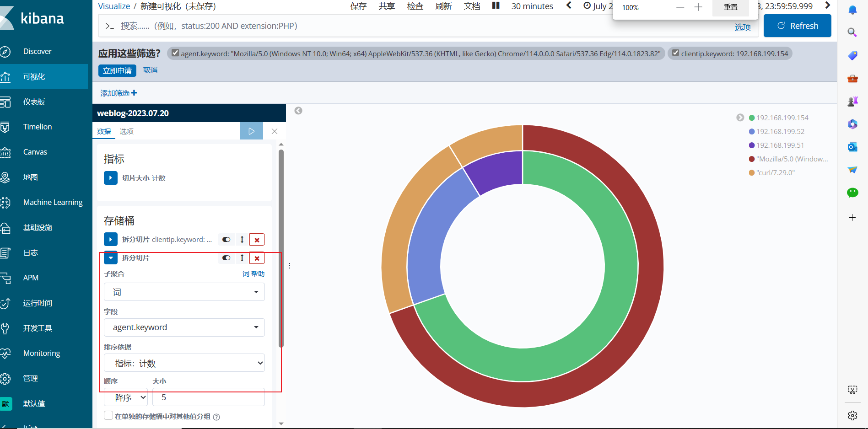The width and height of the screenshot is (868, 429).
Task: Click the Visualize breadcrumb link
Action: coord(114,6)
